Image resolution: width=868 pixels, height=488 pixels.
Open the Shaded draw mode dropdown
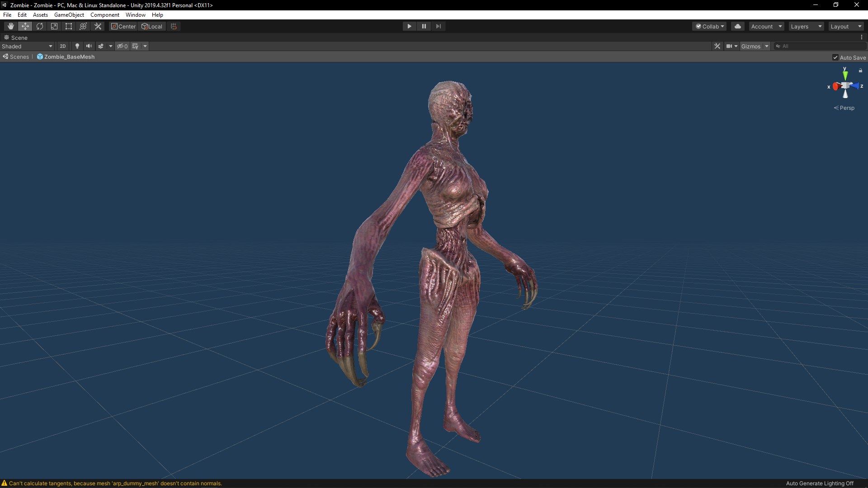27,46
